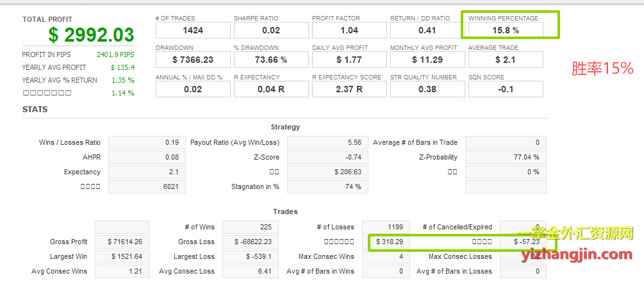Click the # of Losses value 1199
Screen dimensions: 644x289
click(x=385, y=227)
